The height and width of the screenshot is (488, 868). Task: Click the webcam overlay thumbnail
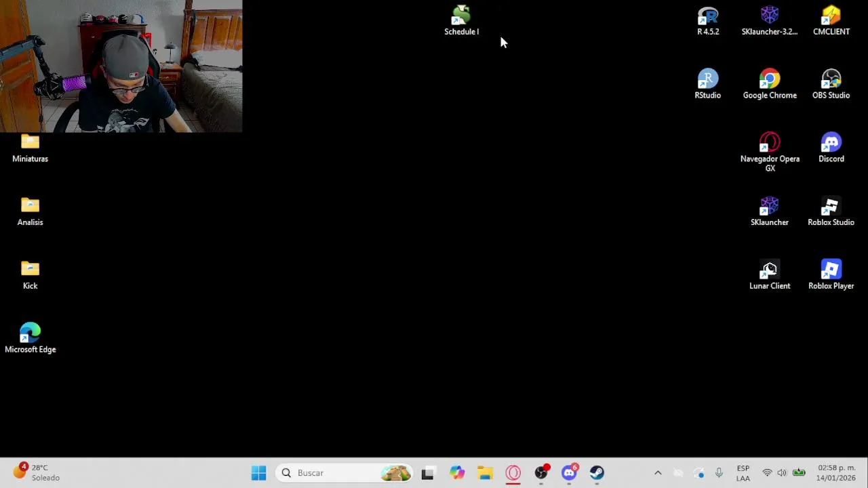(x=121, y=66)
